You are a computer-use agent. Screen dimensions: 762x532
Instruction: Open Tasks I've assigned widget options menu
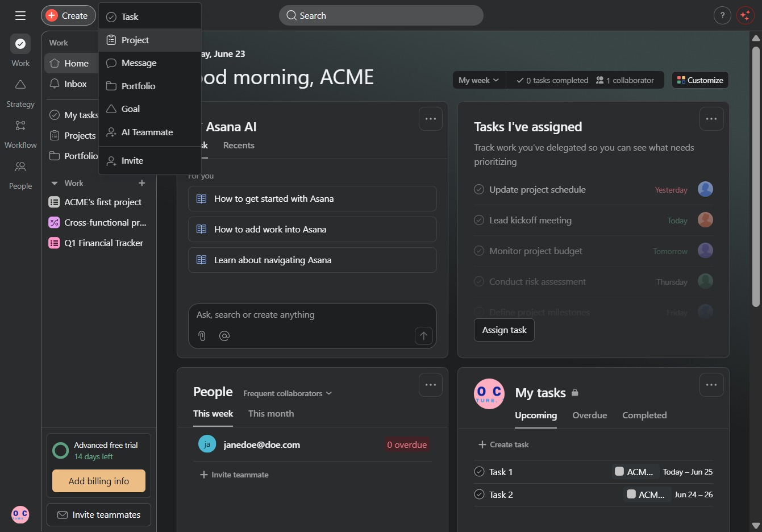click(x=711, y=119)
